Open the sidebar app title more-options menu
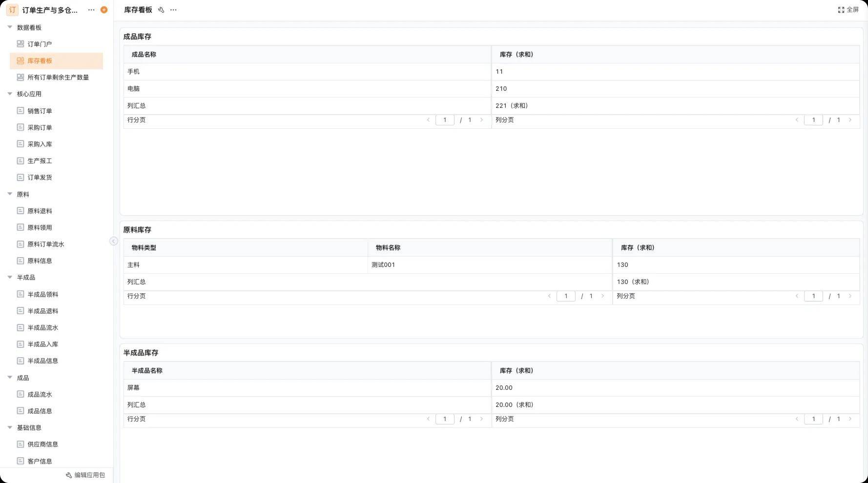868x483 pixels. pyautogui.click(x=91, y=10)
